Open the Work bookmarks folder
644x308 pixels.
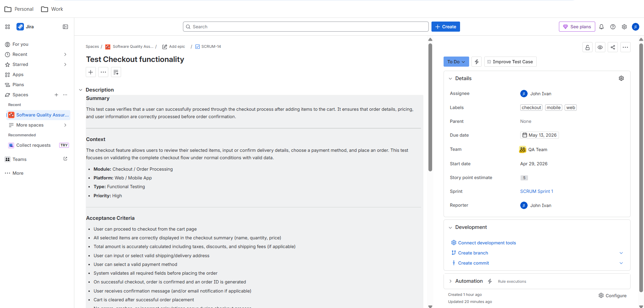[52, 9]
